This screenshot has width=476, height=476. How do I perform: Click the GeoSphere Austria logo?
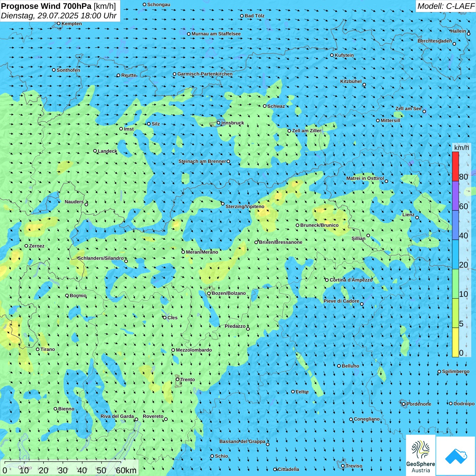pyautogui.click(x=421, y=455)
